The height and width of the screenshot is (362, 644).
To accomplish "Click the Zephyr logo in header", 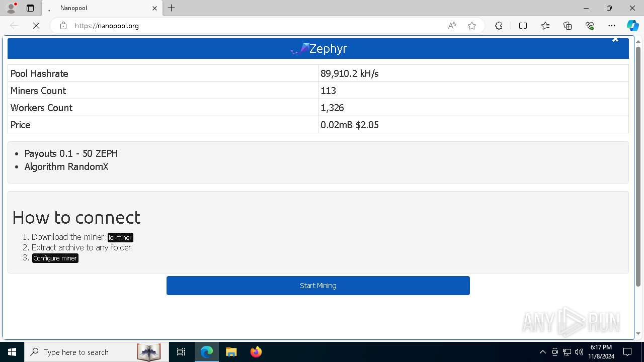I will coord(300,49).
